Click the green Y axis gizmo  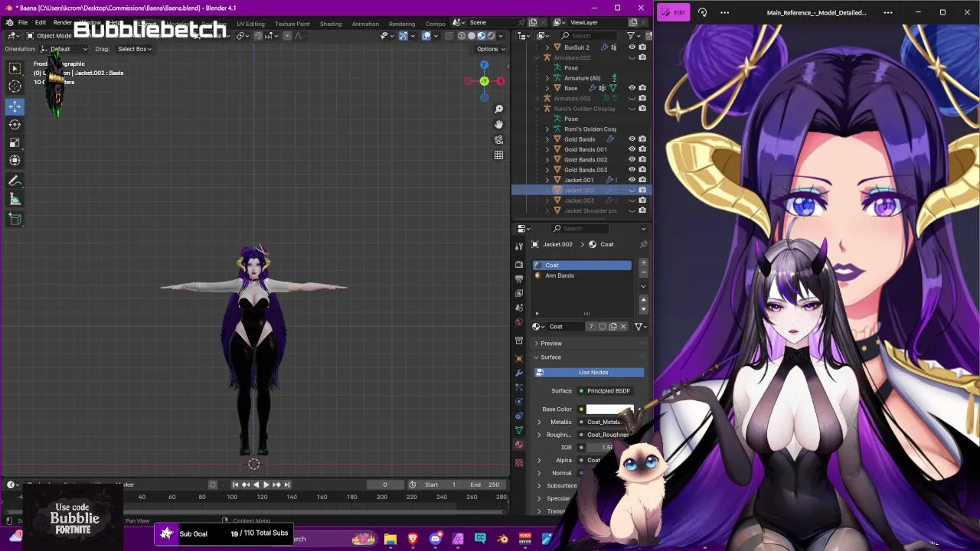click(484, 81)
